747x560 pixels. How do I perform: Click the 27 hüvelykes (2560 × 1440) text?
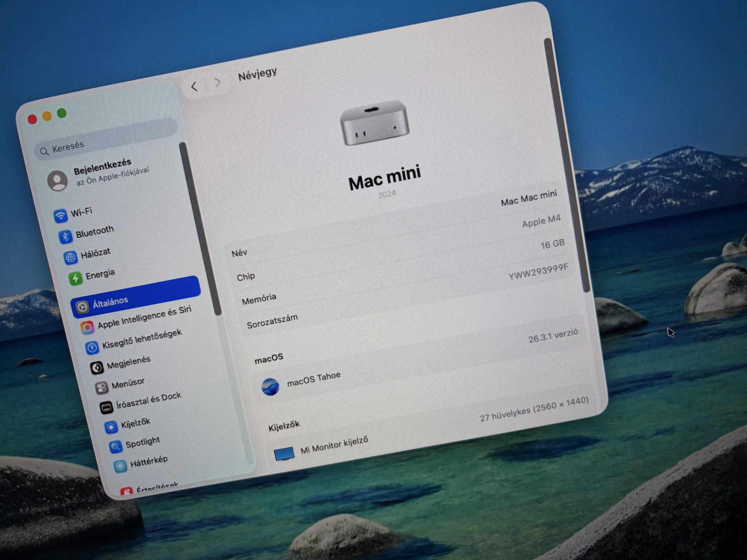tap(534, 409)
